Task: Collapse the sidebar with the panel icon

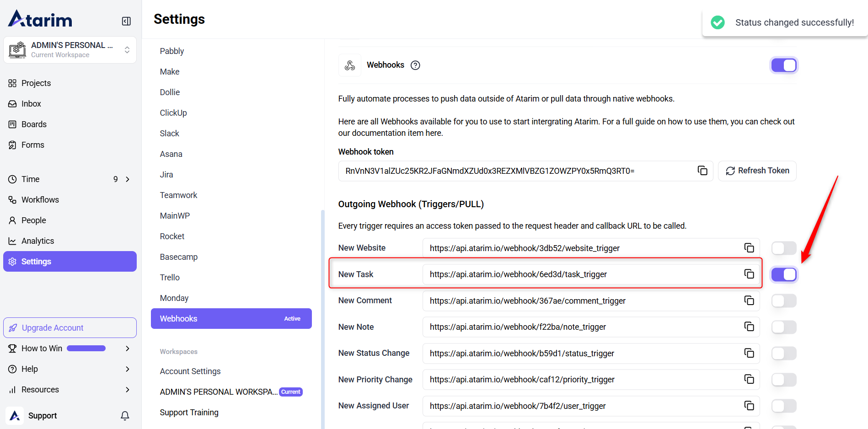Action: [x=126, y=21]
